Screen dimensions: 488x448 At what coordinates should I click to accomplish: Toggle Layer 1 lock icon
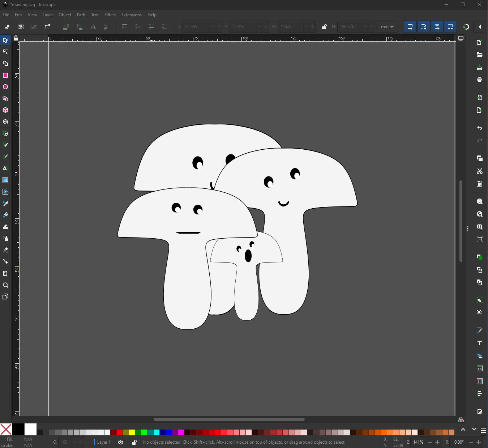(134, 442)
